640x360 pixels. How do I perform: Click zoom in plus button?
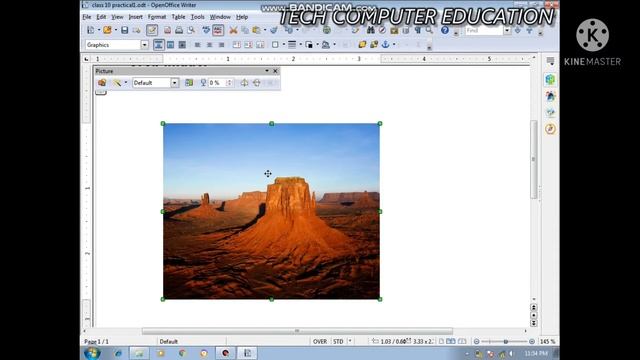532,341
